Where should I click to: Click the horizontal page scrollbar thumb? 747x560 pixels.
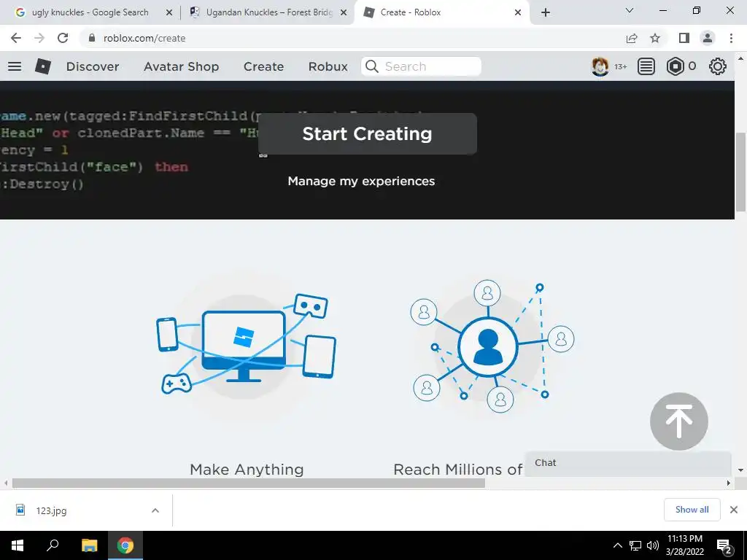click(249, 483)
